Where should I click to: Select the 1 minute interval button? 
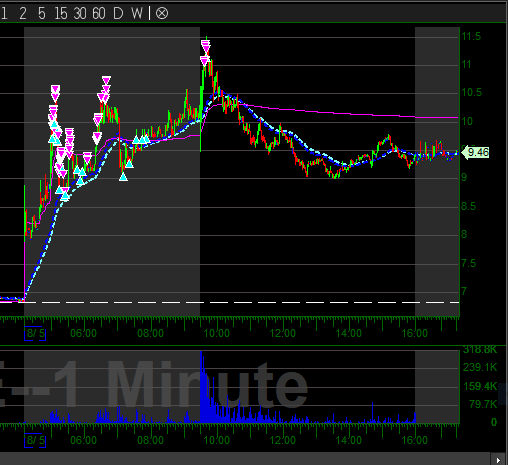point(4,14)
